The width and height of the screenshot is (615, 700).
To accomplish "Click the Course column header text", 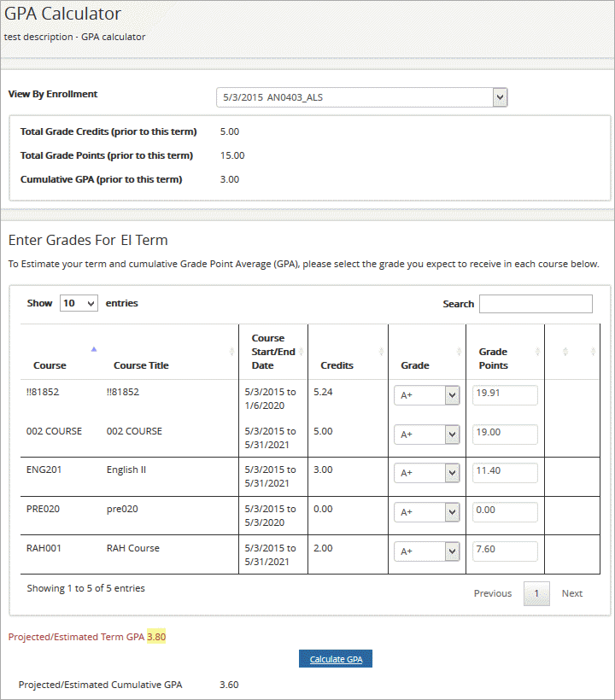I will [x=50, y=365].
